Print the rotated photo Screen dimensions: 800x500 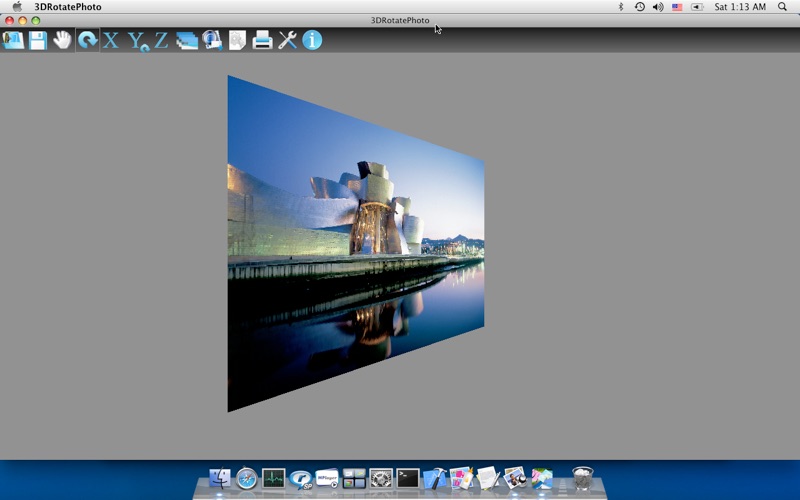tap(262, 40)
